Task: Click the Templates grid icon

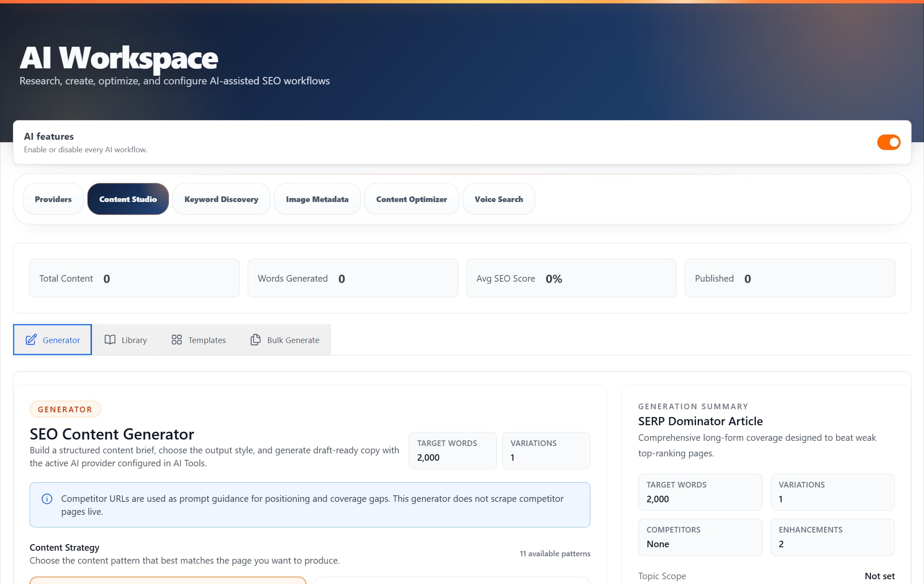Action: [176, 340]
